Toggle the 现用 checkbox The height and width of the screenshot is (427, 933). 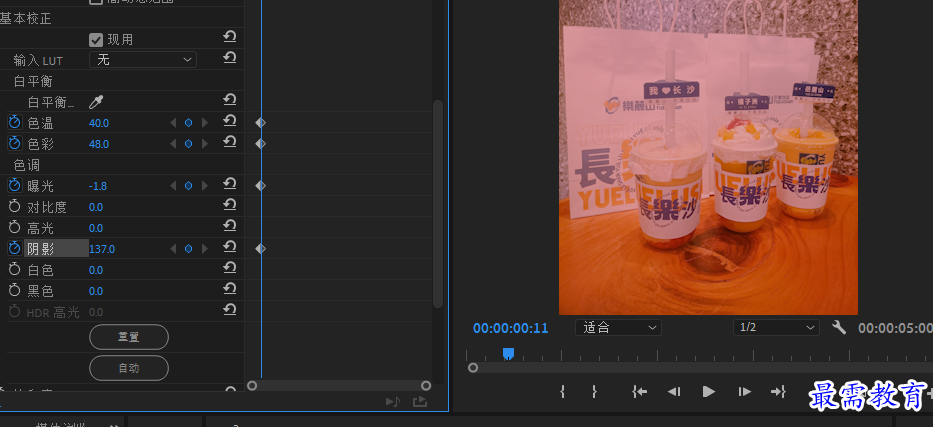pyautogui.click(x=96, y=40)
